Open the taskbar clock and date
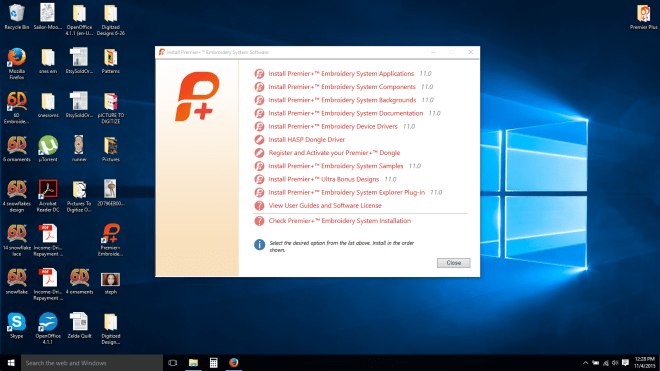This screenshot has width=660, height=371. [x=645, y=363]
